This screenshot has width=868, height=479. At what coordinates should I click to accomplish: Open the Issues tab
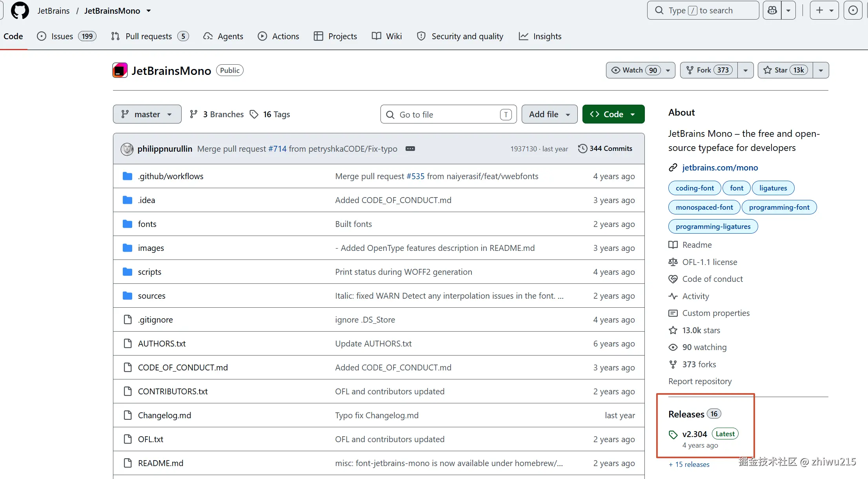pyautogui.click(x=67, y=36)
